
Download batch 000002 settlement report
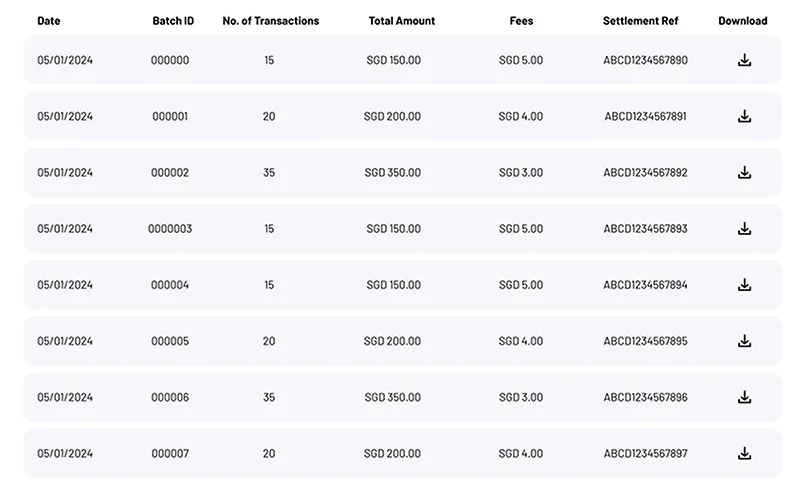click(744, 173)
